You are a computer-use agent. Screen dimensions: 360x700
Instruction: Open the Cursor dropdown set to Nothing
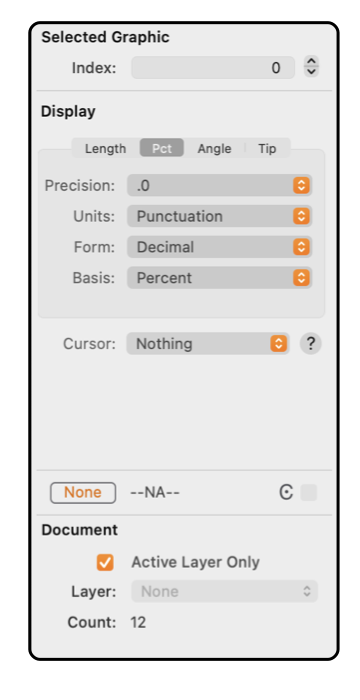click(x=208, y=344)
